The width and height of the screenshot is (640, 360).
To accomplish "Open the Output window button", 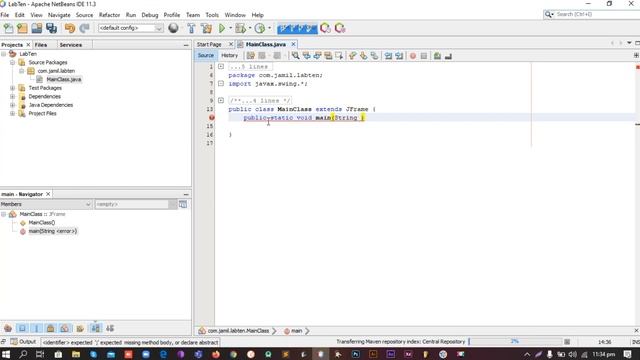I will pyautogui.click(x=23, y=342).
